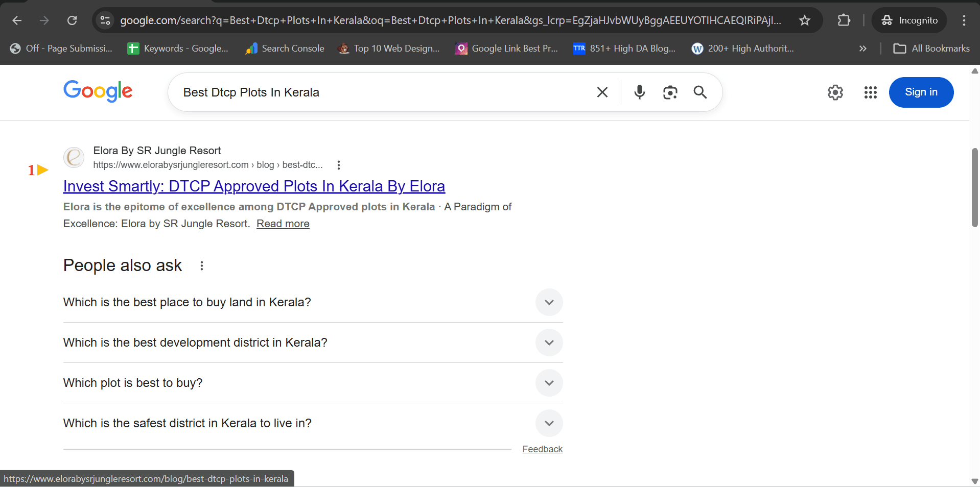Search by image with the camera icon
The width and height of the screenshot is (980, 487).
click(x=670, y=92)
